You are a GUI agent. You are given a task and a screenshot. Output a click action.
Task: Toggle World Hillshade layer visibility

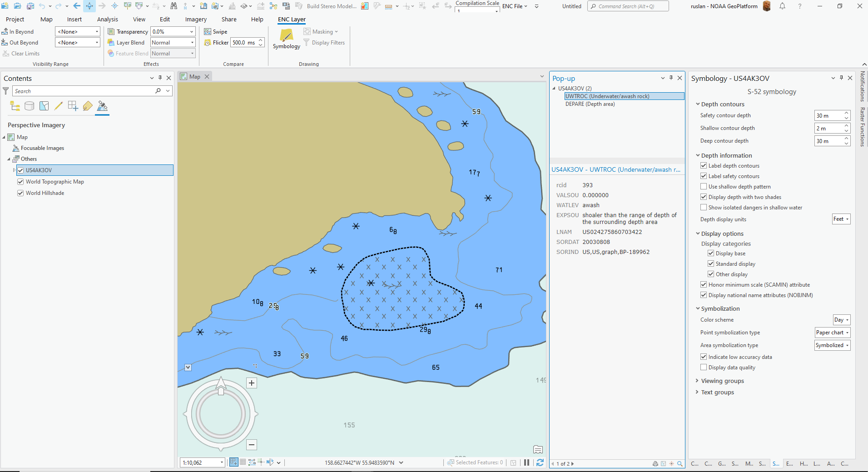[x=20, y=193]
